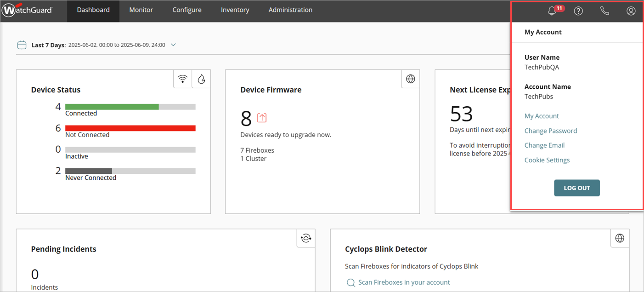Click the help question mark icon
Image resolution: width=644 pixels, height=292 pixels.
point(578,11)
